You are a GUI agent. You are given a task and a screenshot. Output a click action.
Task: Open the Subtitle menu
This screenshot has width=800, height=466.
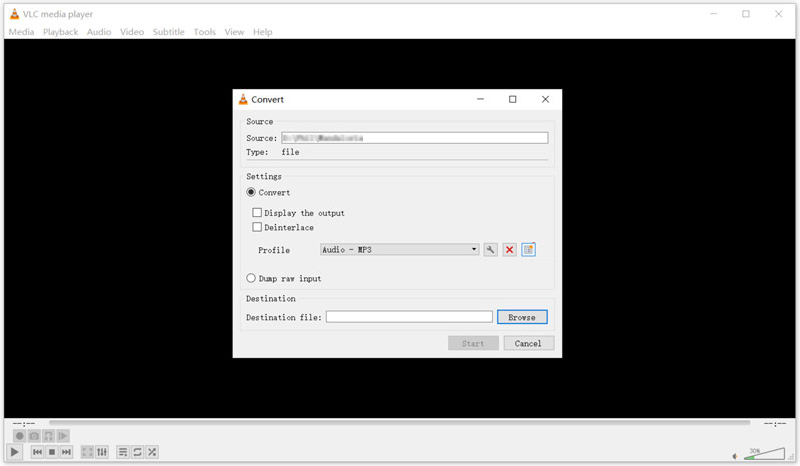(169, 32)
